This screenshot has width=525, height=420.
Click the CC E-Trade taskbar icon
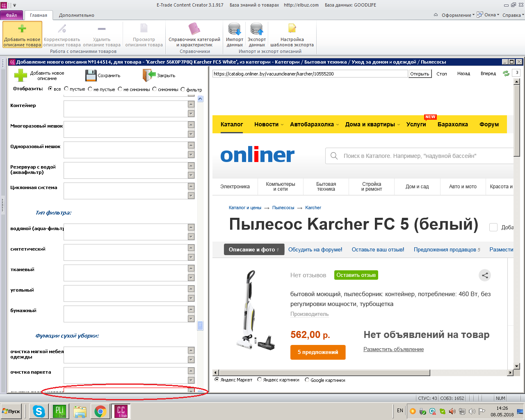pos(121,411)
